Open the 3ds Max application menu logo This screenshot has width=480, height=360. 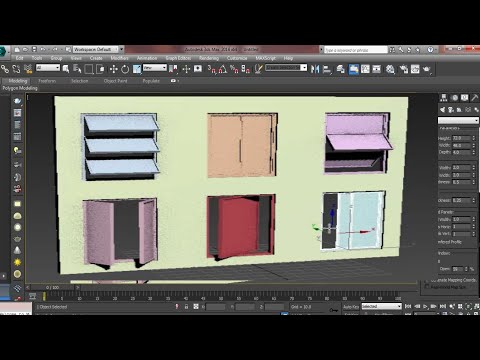point(3,51)
